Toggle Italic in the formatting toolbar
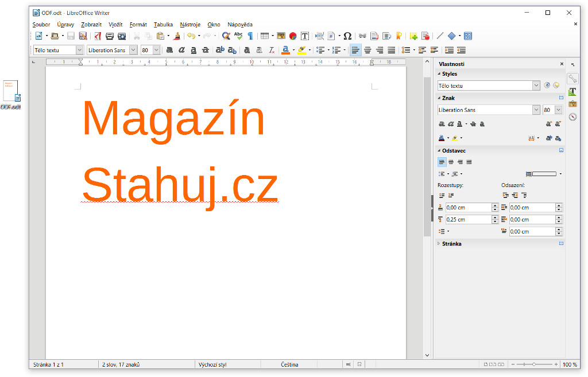The image size is (588, 377). 181,50
